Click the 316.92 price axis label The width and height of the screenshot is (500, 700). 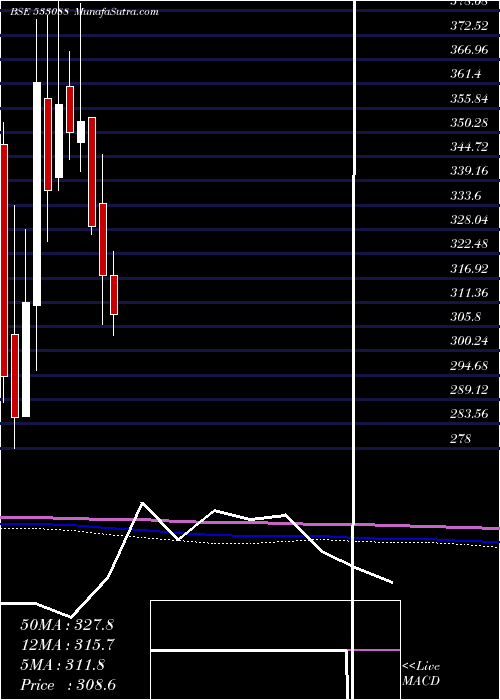(x=469, y=268)
